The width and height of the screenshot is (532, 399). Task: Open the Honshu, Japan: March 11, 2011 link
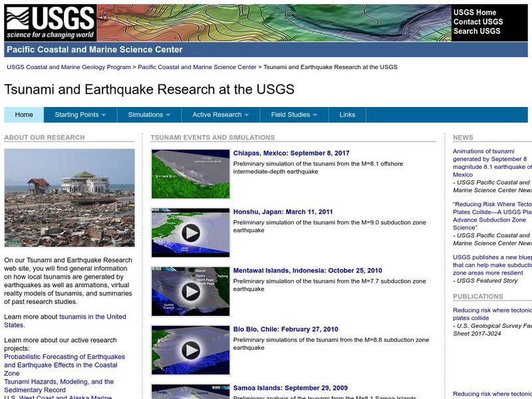click(x=283, y=211)
